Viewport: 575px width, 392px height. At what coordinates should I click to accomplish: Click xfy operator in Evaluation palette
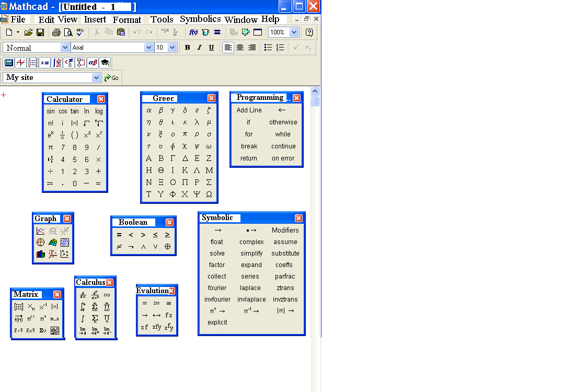157,327
